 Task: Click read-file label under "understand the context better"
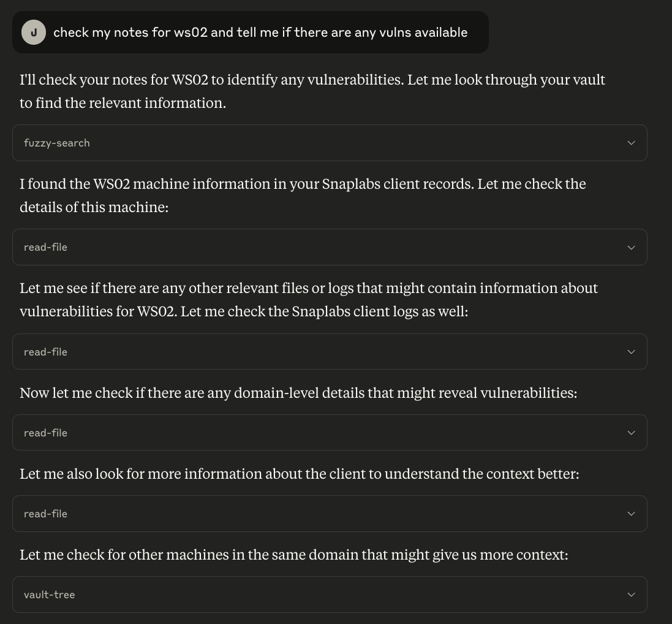click(45, 514)
